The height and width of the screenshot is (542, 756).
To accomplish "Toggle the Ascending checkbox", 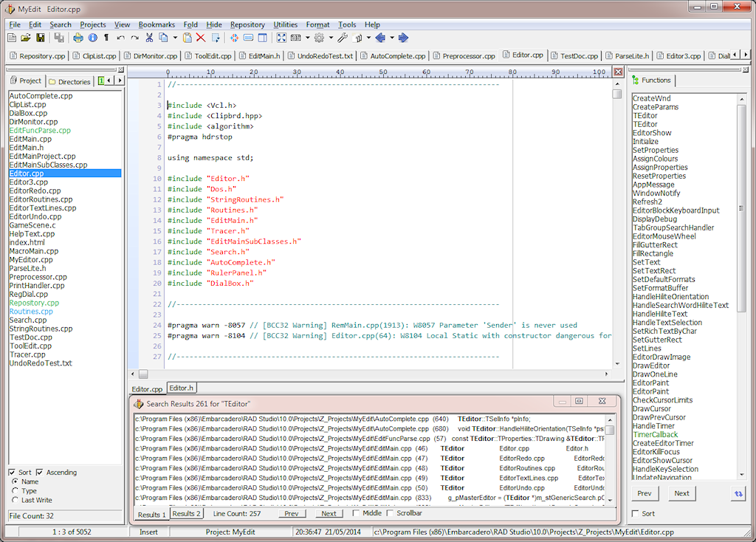I will pos(40,473).
